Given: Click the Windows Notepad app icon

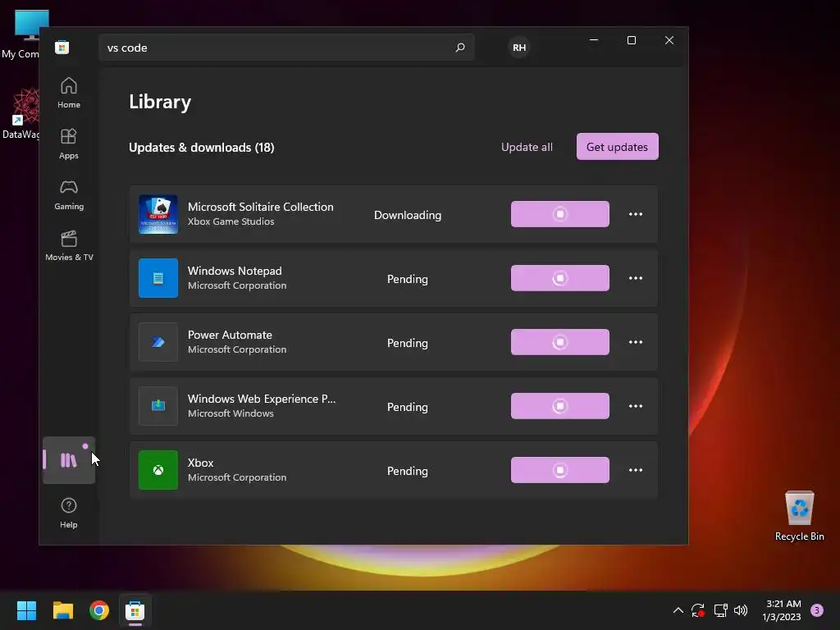Looking at the screenshot, I should [x=158, y=278].
